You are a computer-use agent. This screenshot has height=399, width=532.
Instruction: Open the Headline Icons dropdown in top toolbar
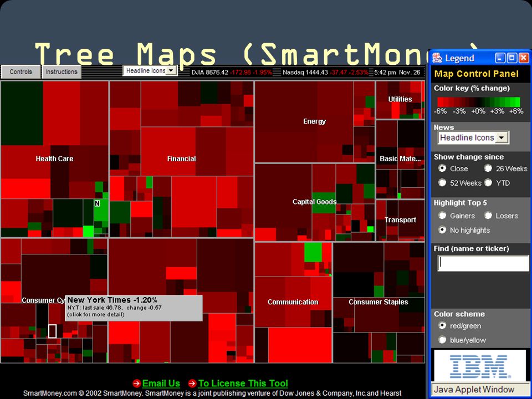[150, 70]
